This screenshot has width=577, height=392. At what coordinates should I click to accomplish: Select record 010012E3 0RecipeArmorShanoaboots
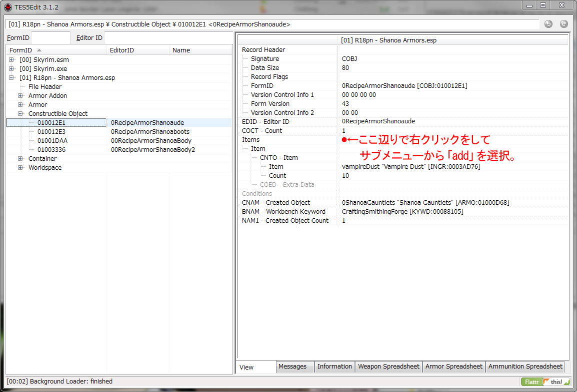119,131
